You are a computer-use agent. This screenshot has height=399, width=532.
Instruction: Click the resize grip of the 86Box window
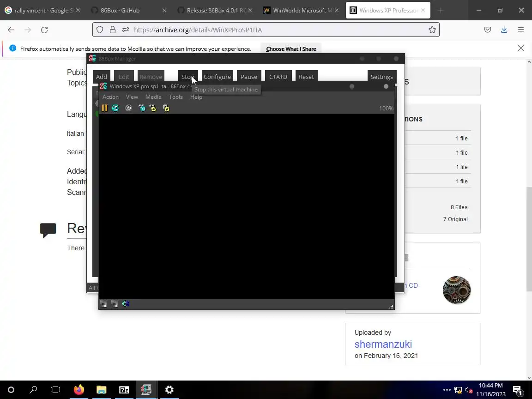click(391, 307)
